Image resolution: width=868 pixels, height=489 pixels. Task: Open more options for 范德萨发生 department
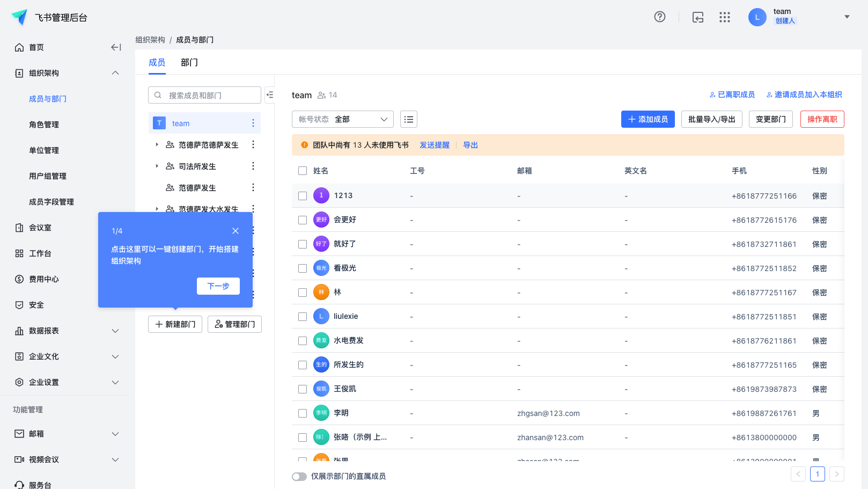coord(253,187)
